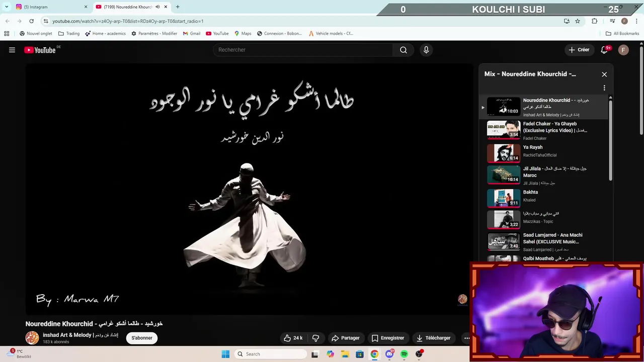Select the currently playing Noureddine Khourchid item
Viewport: 644px width, 362px height.
[543, 107]
